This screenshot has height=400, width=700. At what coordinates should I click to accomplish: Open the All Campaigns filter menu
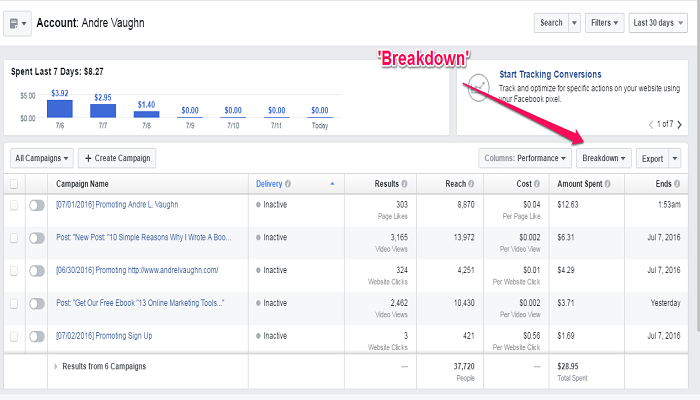(42, 158)
